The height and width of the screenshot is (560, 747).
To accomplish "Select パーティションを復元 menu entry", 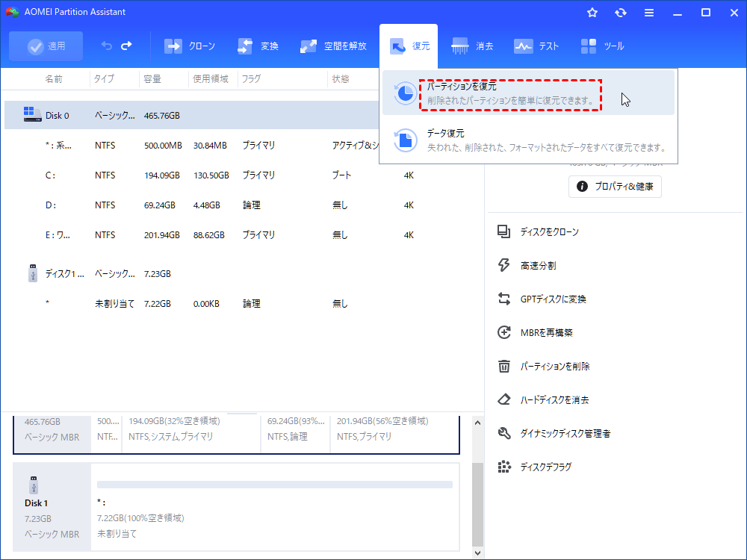I will click(x=528, y=93).
